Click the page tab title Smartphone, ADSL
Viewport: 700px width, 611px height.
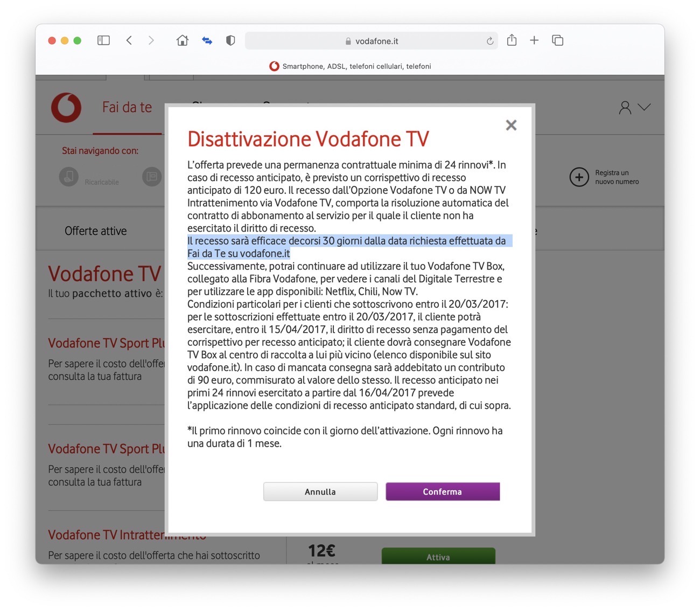[356, 66]
